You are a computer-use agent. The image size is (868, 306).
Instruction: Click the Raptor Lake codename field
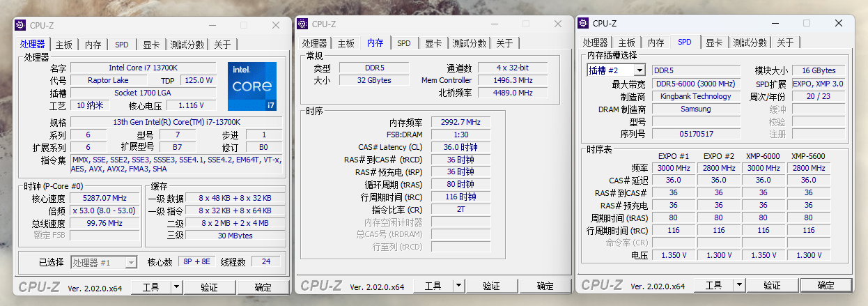(x=108, y=80)
